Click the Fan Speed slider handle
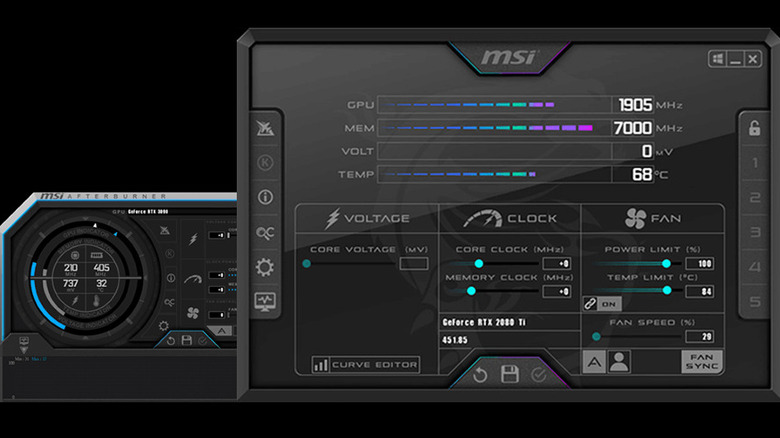 (596, 336)
